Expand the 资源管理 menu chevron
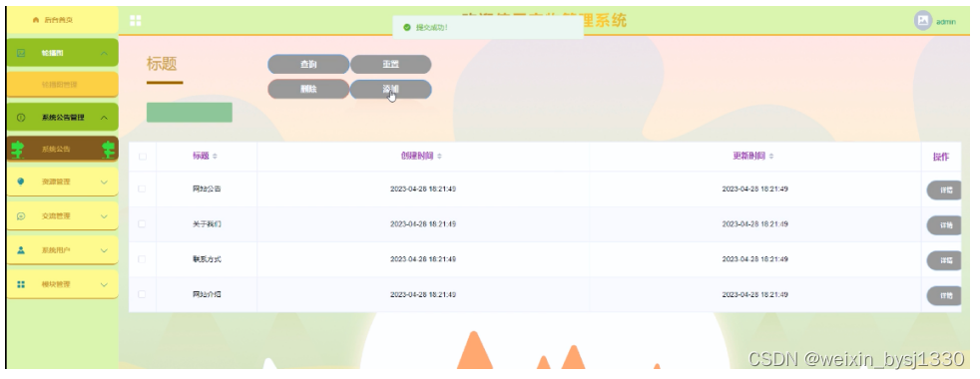980x379 pixels. [104, 182]
